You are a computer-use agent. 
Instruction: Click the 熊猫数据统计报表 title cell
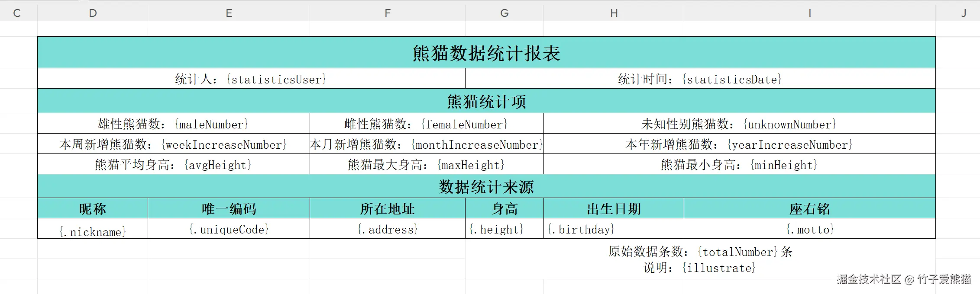pyautogui.click(x=486, y=53)
